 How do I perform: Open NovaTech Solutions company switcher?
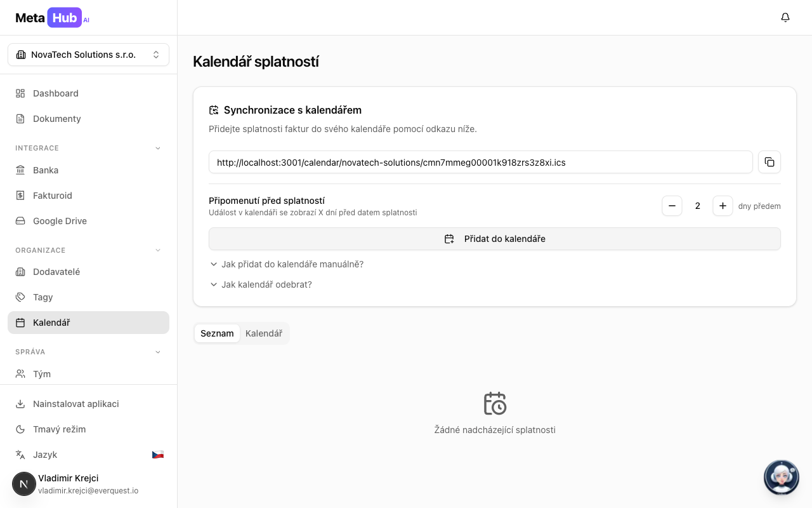click(88, 55)
